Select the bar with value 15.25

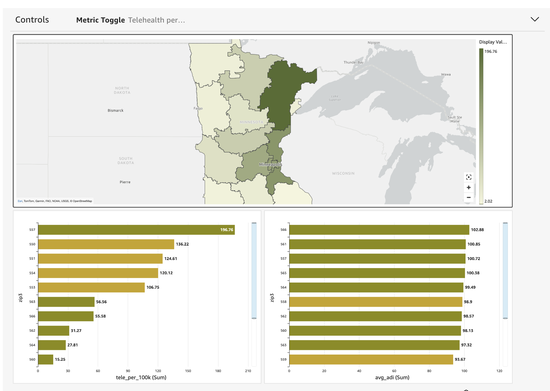pos(46,359)
